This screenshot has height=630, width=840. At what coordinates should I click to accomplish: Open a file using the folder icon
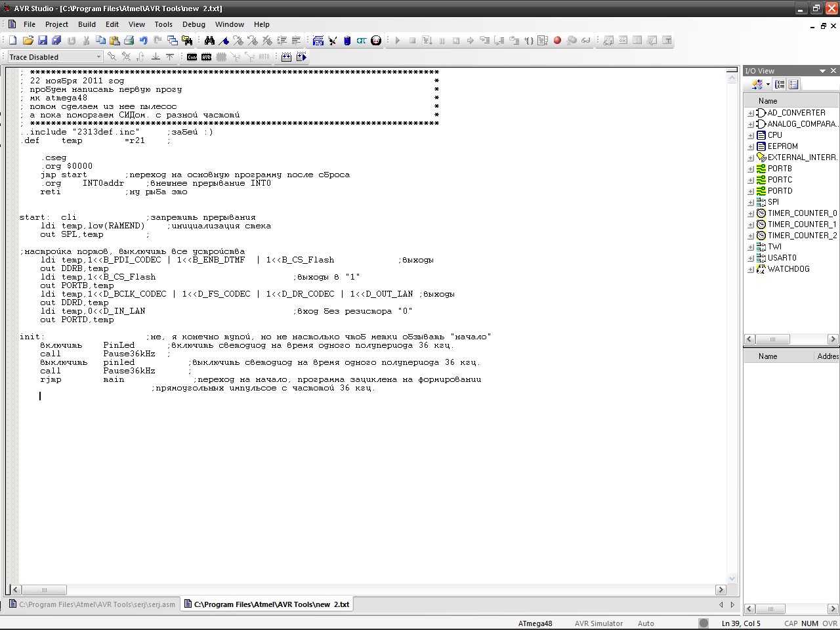pyautogui.click(x=28, y=41)
